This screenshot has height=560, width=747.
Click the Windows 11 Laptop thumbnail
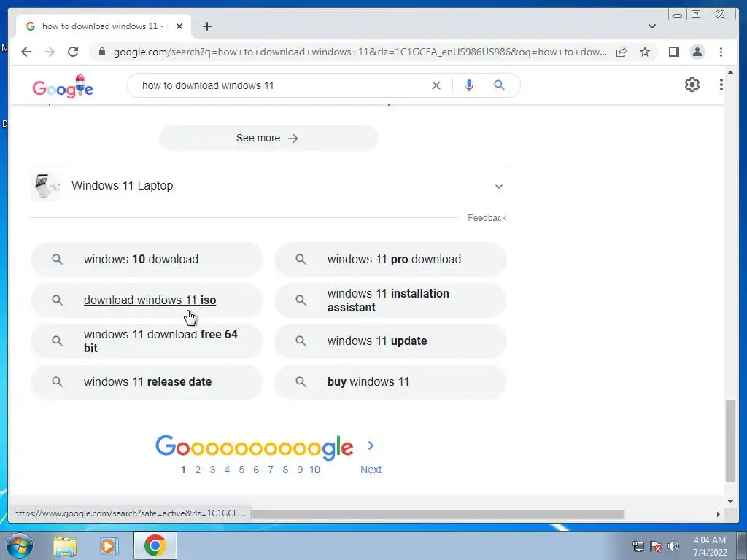coord(45,186)
